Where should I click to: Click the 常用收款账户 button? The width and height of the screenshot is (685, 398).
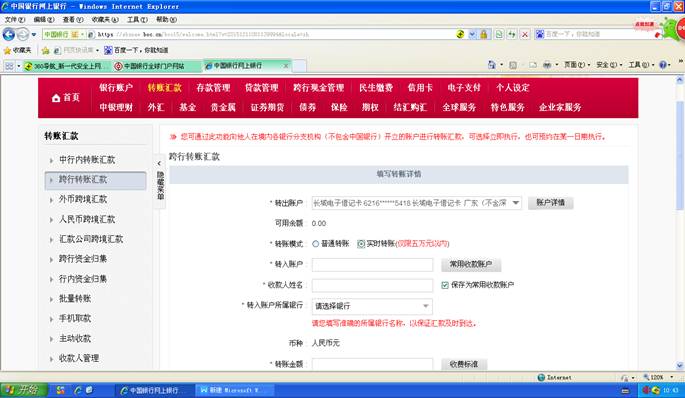click(x=471, y=264)
